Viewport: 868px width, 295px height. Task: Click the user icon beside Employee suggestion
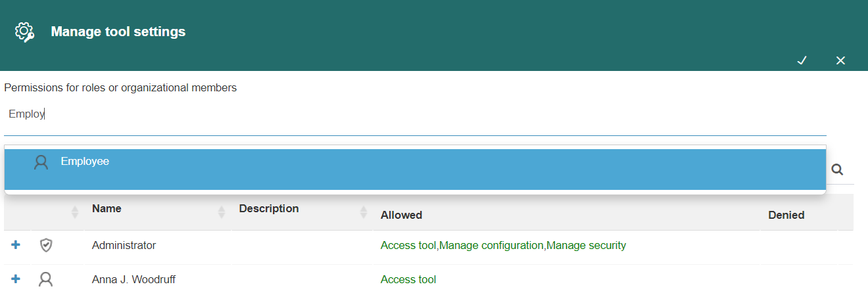click(41, 162)
